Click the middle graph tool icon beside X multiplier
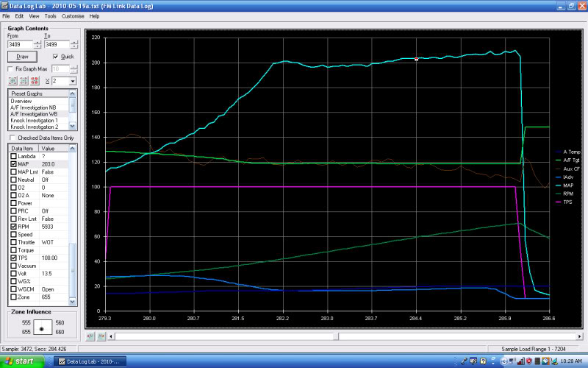Screen dimensions: 588x368 pos(23,81)
